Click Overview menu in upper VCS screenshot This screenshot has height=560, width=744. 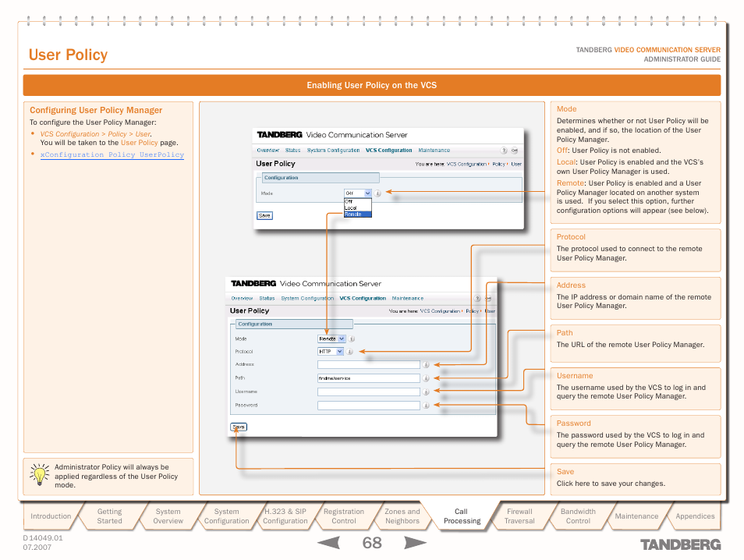268,150
